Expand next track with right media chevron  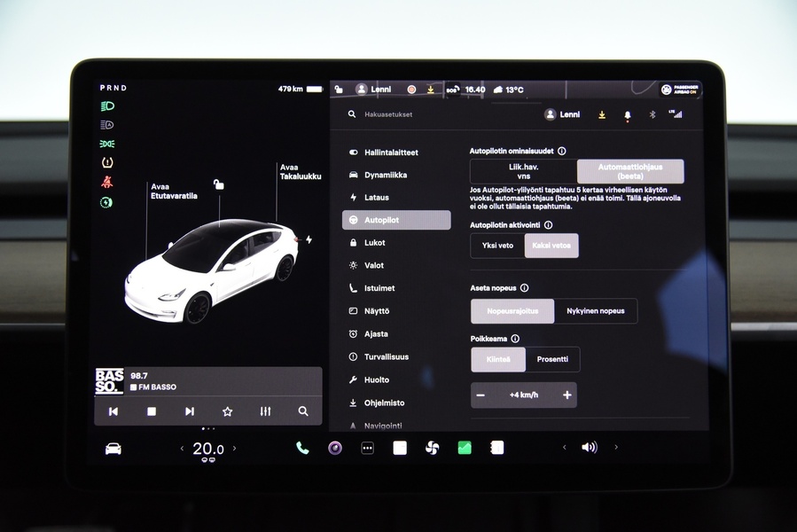coord(189,411)
